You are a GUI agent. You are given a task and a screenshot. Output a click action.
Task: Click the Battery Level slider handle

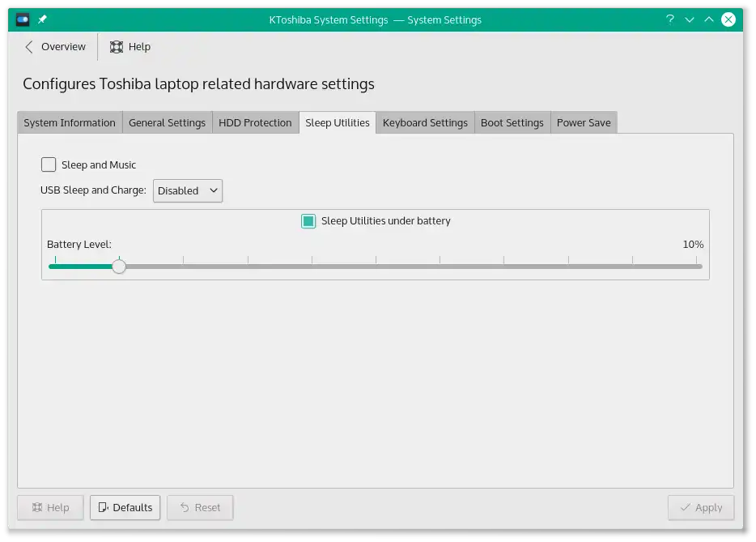pos(119,267)
